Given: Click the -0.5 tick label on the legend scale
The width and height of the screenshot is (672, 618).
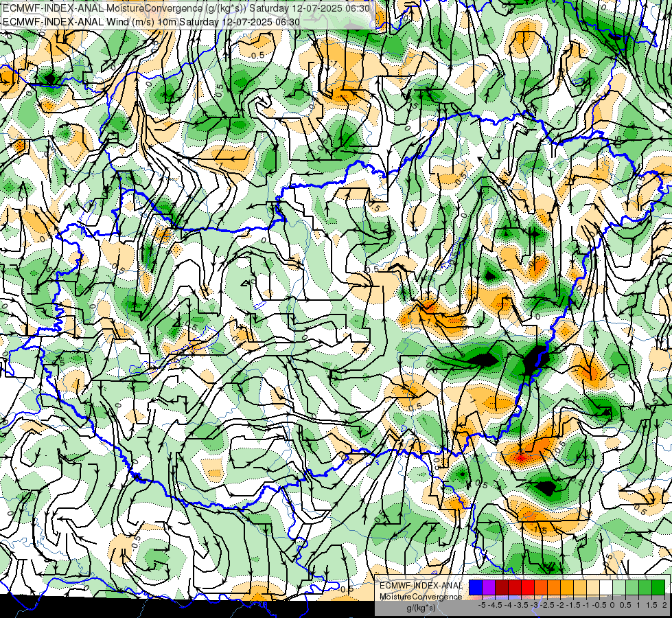Looking at the screenshot, I should [599, 605].
